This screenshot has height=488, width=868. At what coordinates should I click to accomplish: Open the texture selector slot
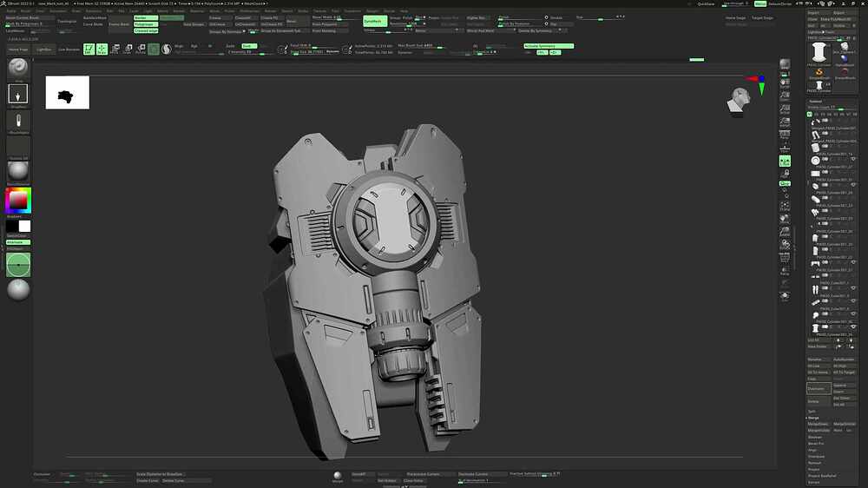coord(18,146)
